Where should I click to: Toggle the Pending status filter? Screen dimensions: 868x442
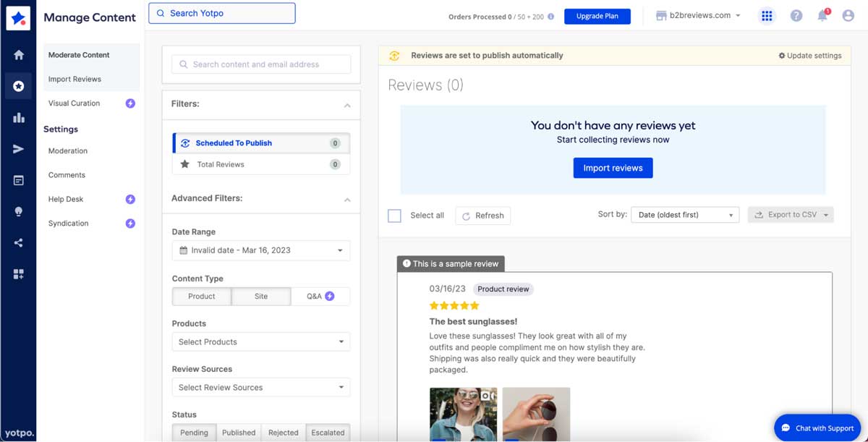click(x=194, y=432)
